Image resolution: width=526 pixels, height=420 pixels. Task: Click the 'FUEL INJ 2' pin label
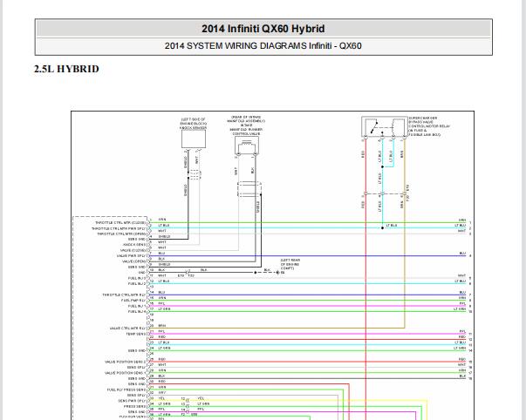[137, 283]
